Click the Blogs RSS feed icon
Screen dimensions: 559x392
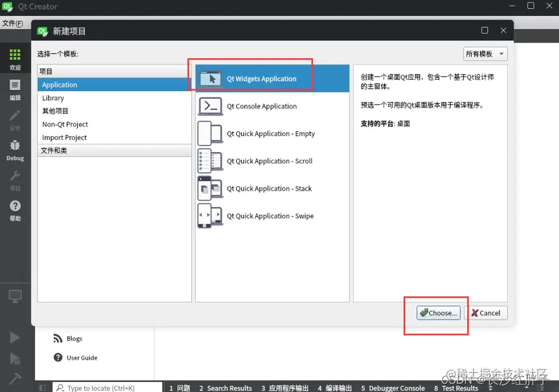(58, 338)
